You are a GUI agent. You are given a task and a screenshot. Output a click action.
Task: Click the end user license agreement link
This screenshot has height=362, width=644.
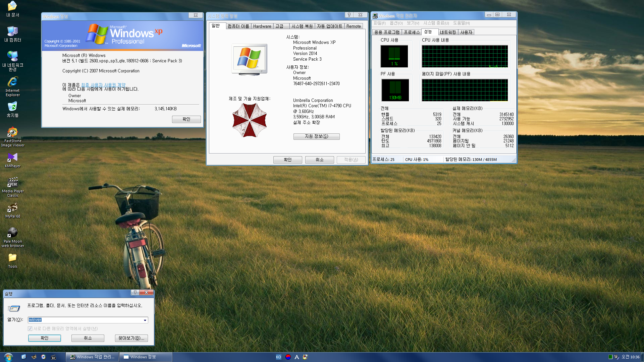tap(103, 85)
